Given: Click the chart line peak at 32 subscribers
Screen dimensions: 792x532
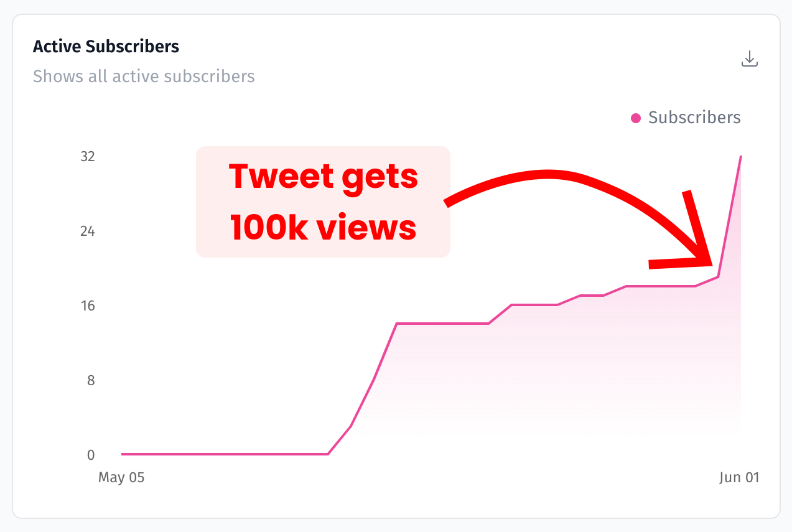Looking at the screenshot, I should point(741,157).
